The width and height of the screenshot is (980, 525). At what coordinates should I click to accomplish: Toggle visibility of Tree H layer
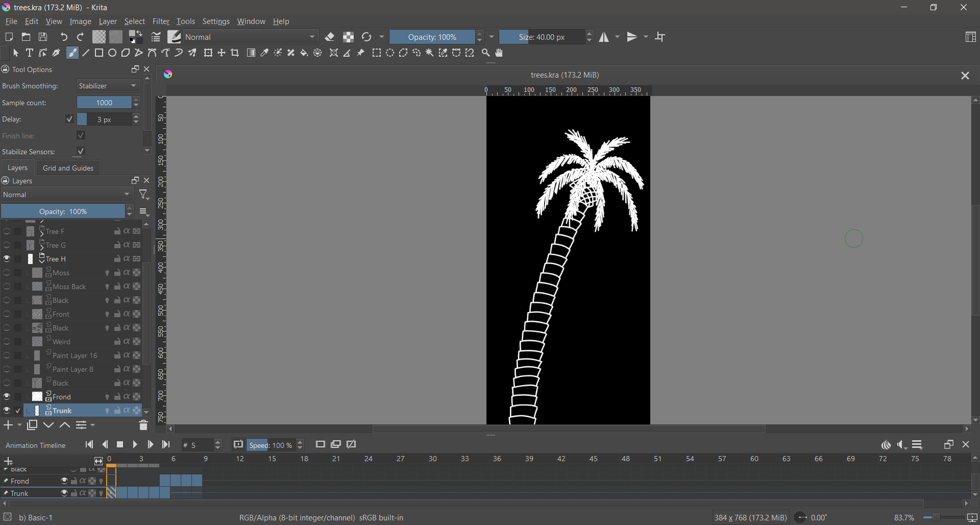tap(7, 259)
